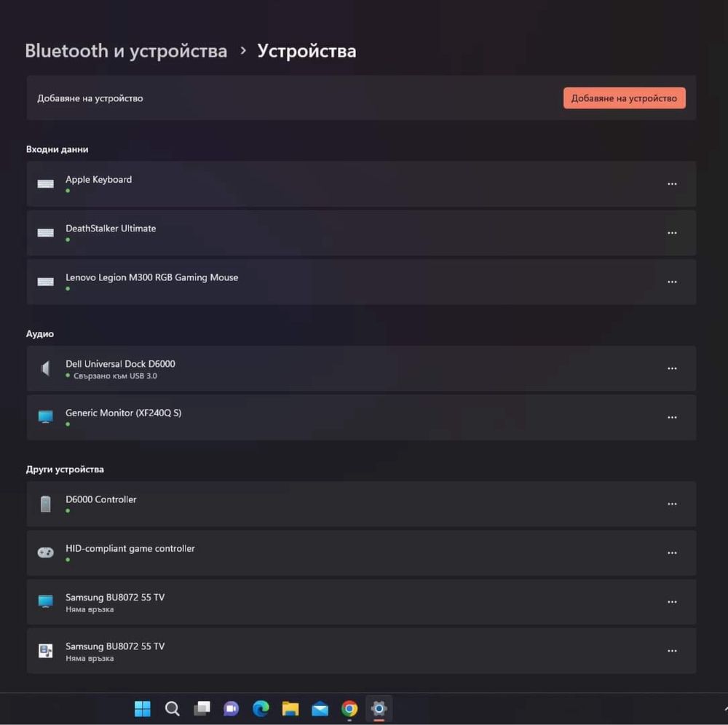
Task: Open more options for HID-compliant game controller
Action: 672,553
